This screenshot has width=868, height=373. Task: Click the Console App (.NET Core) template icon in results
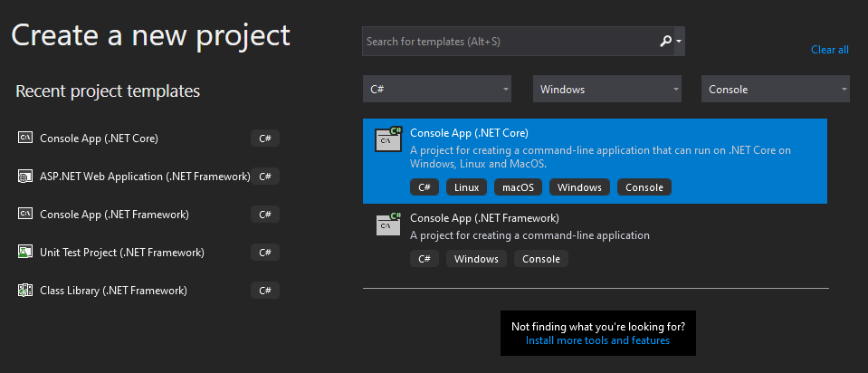[x=388, y=139]
